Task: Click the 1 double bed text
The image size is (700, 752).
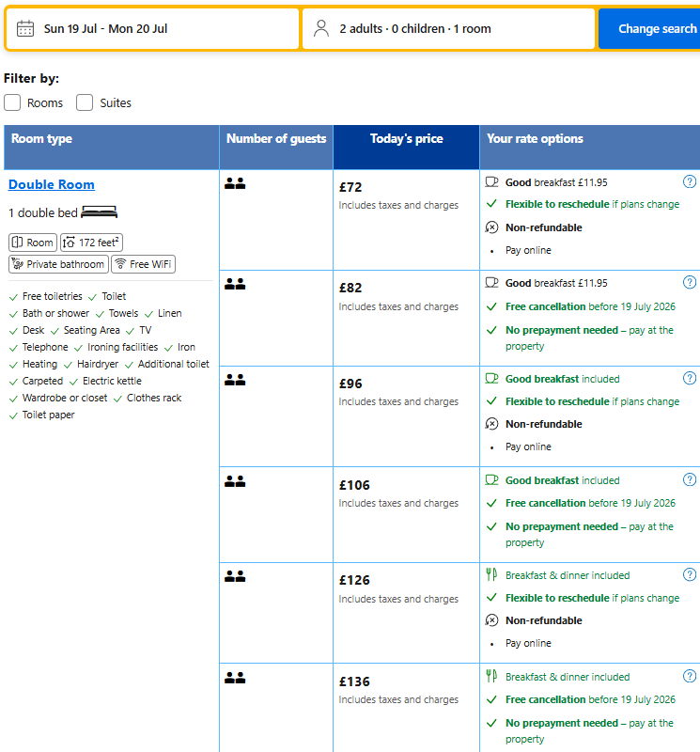Action: coord(43,213)
